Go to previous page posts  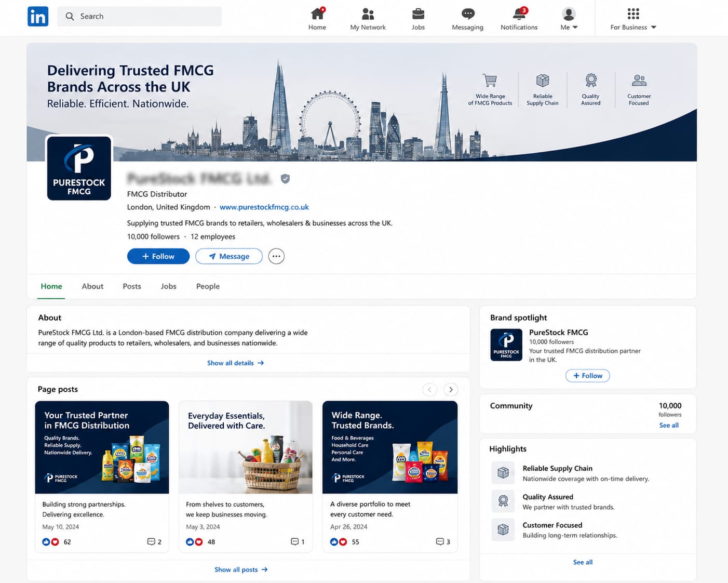[429, 389]
